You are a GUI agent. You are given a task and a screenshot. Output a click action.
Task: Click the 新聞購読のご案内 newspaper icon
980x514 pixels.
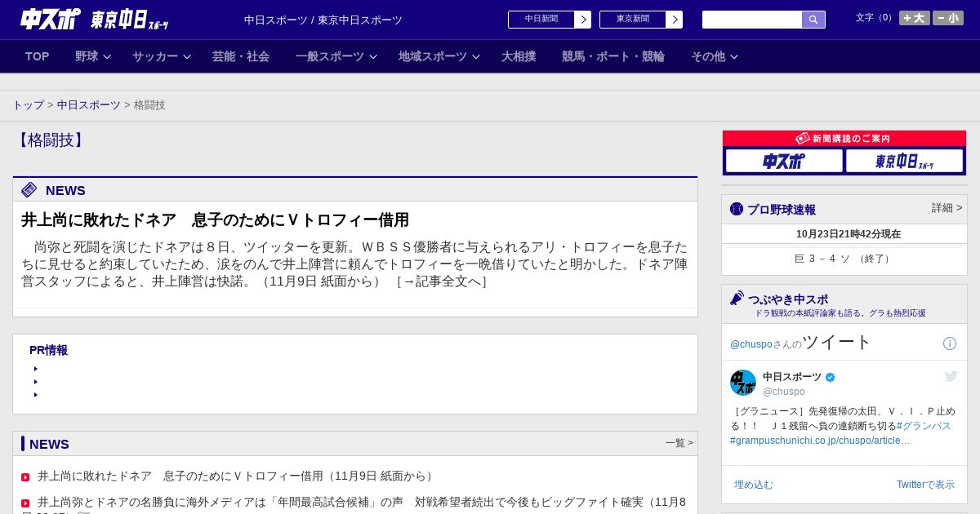[803, 139]
